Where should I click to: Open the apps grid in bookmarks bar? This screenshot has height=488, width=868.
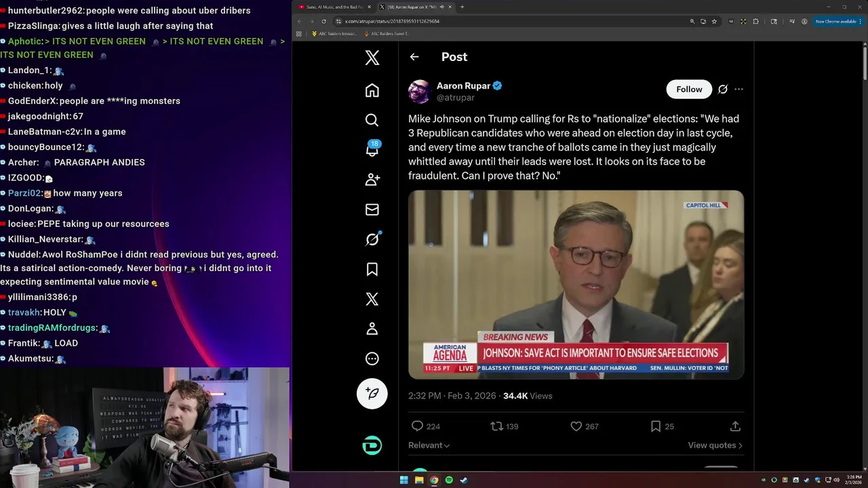[298, 33]
